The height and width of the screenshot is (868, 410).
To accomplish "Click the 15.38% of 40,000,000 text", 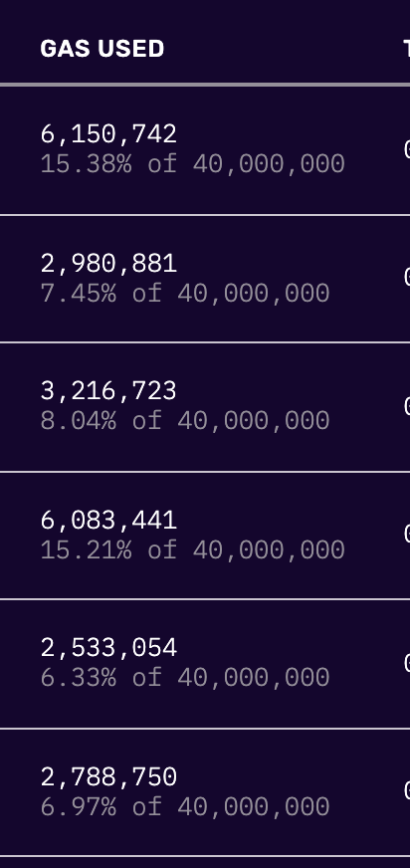I will [x=192, y=164].
